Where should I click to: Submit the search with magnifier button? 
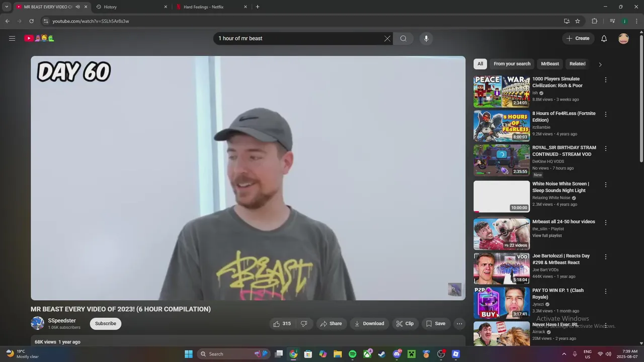pos(404,39)
